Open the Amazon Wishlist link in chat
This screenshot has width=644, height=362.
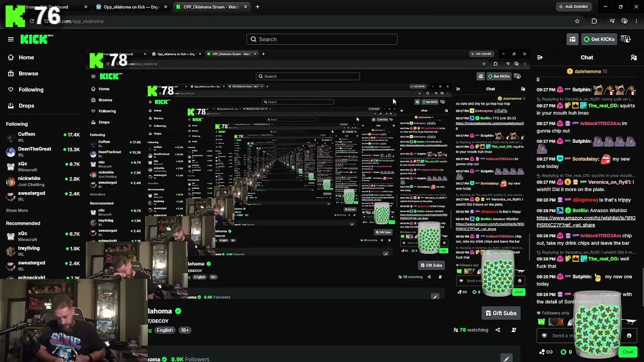[x=586, y=222]
